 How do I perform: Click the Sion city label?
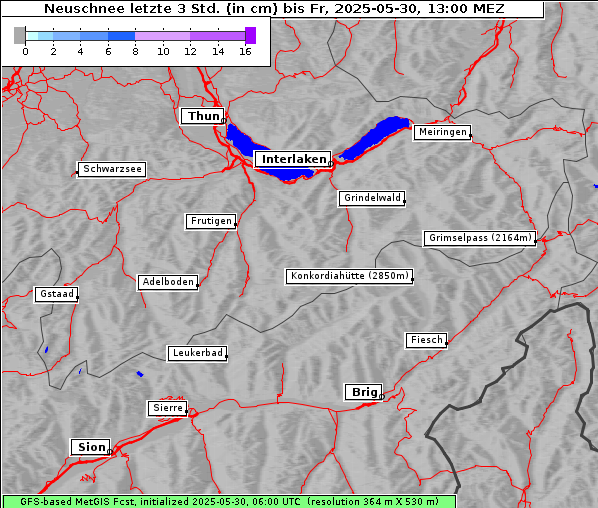[91, 447]
